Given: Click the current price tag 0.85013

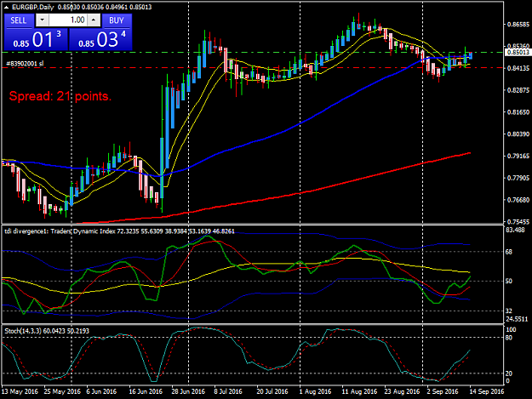Looking at the screenshot, I should (518, 52).
